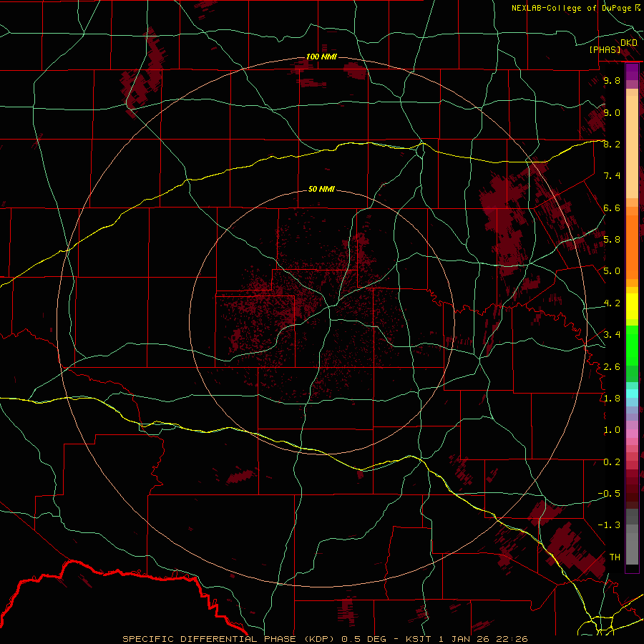Click the 1.8 scale value
644x644 pixels.
point(612,399)
